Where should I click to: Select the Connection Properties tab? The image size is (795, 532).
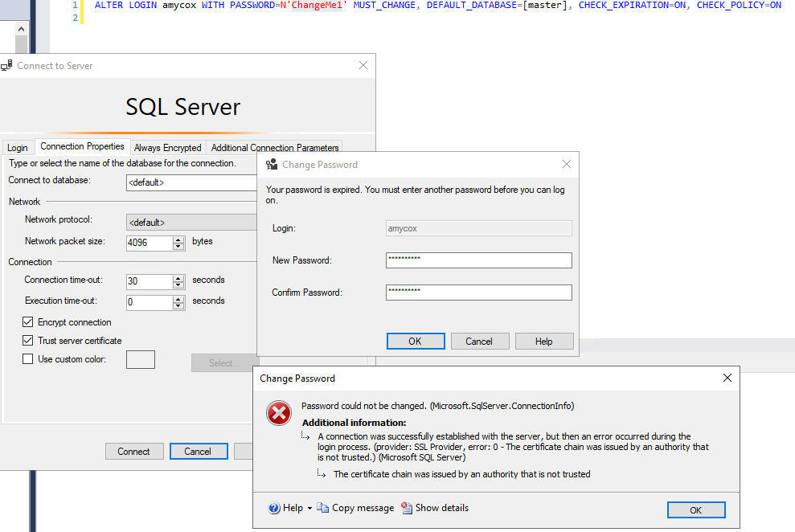pos(82,146)
